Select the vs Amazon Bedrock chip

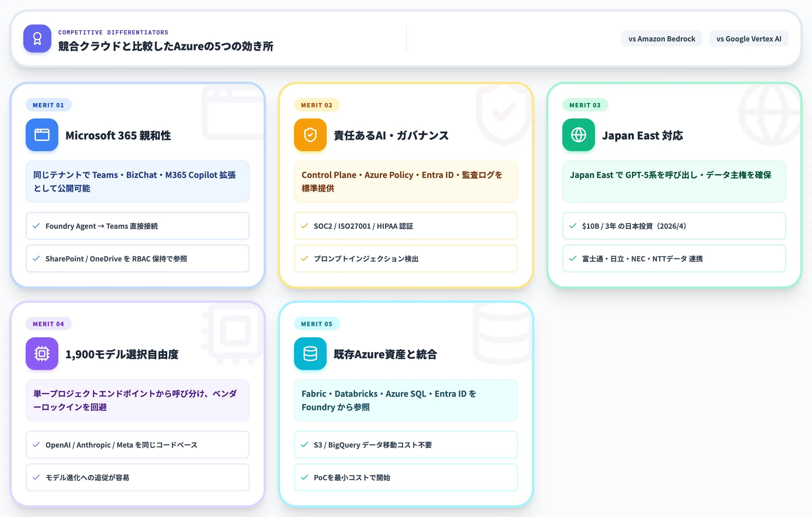[x=661, y=39]
